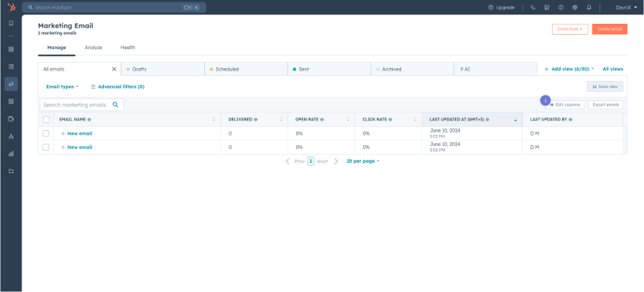644x292 pixels.
Task: Open the New email updated at 5:02 PM
Action: pyautogui.click(x=79, y=133)
